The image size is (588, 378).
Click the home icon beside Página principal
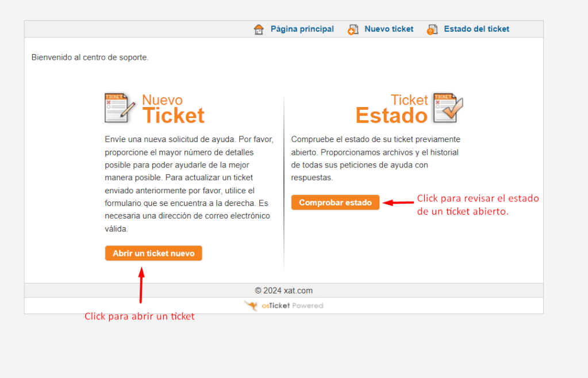pyautogui.click(x=259, y=29)
